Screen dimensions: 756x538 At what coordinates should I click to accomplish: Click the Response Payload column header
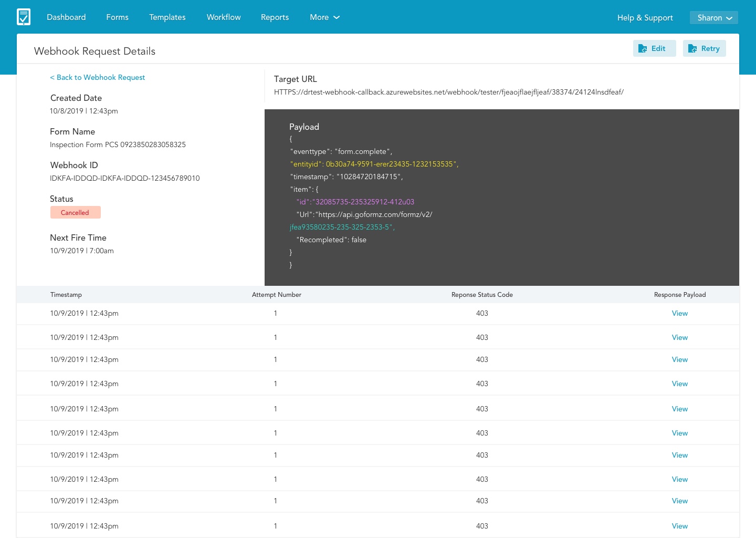click(x=679, y=295)
